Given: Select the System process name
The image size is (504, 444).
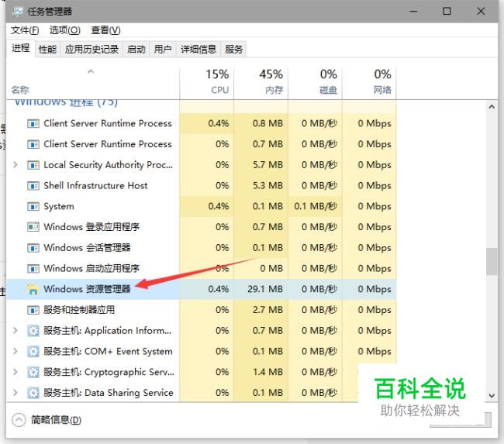Looking at the screenshot, I should click(x=59, y=207).
